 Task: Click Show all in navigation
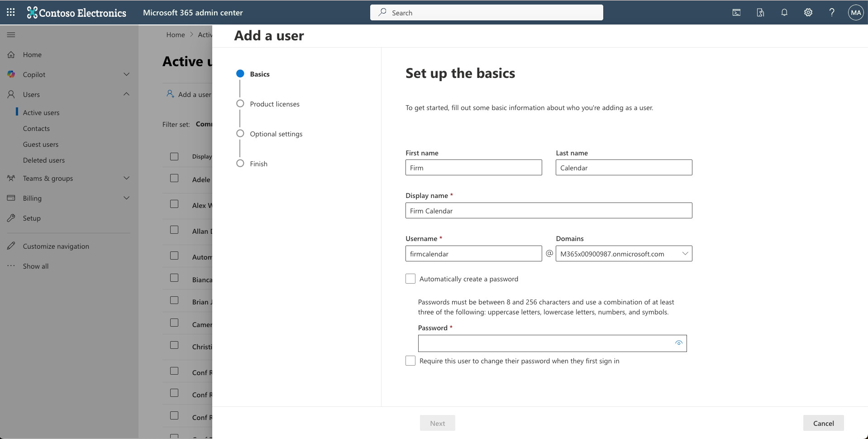click(x=36, y=266)
